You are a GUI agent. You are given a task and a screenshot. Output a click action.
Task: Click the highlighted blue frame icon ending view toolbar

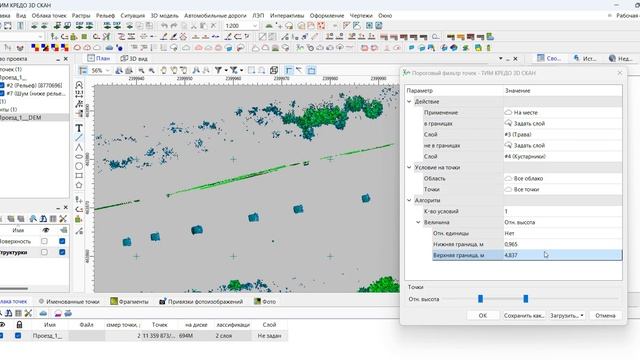point(311,70)
